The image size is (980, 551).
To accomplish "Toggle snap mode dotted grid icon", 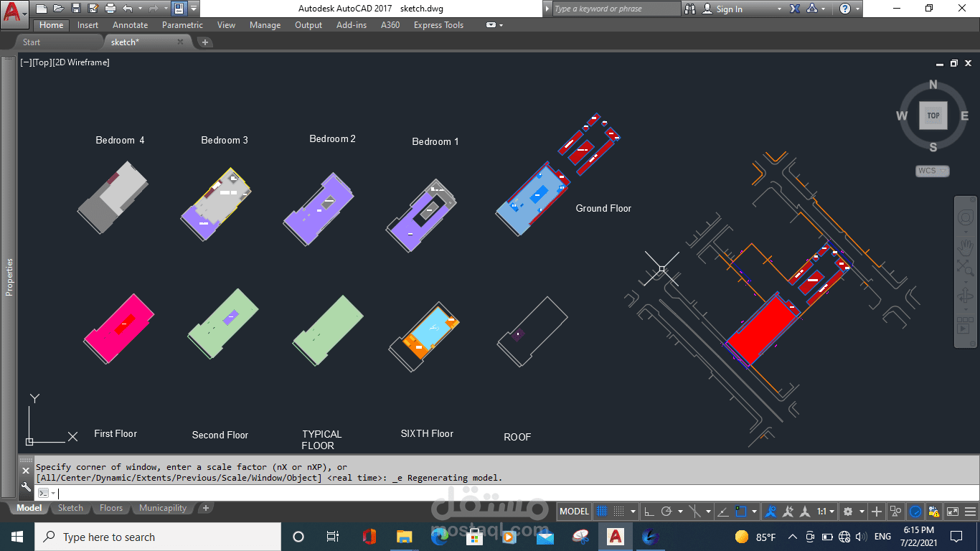I will click(x=618, y=512).
